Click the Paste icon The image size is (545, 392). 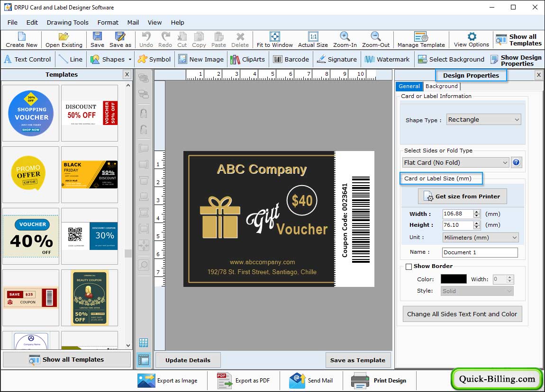pyautogui.click(x=218, y=40)
